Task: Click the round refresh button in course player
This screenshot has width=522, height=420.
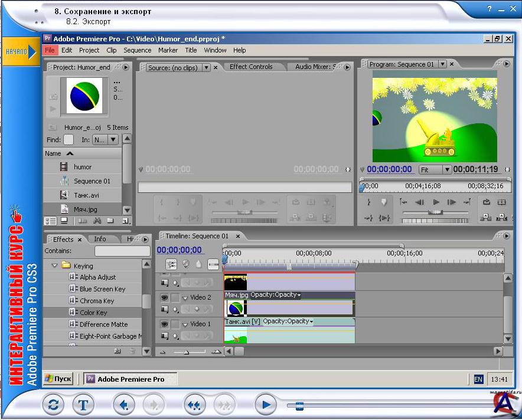Action: tap(53, 405)
